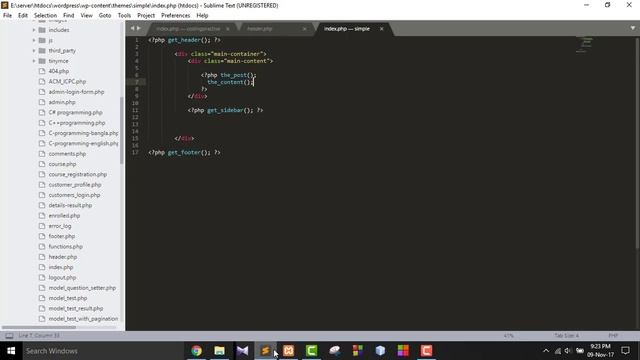Screen dimensions: 640x360
Task: Open the Find menu
Action: [x=69, y=15]
